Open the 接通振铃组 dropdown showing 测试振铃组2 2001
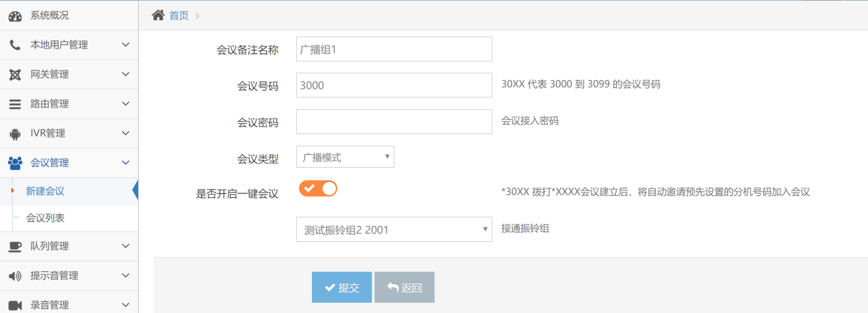Viewport: 868px width, 313px height. 393,229
